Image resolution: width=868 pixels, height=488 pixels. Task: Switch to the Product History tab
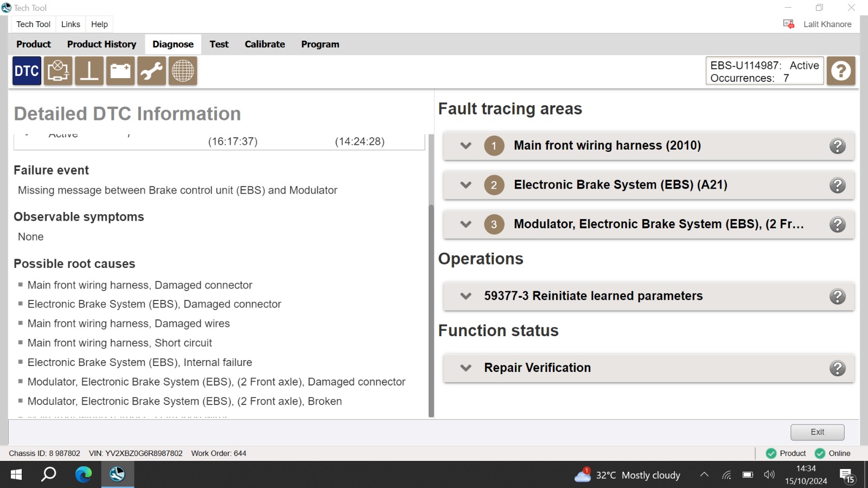click(101, 44)
